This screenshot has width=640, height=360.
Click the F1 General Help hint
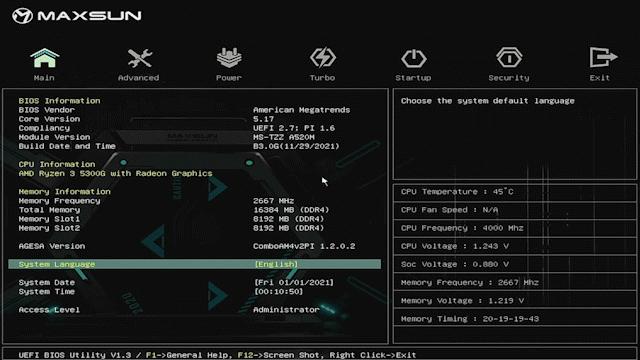click(x=189, y=355)
